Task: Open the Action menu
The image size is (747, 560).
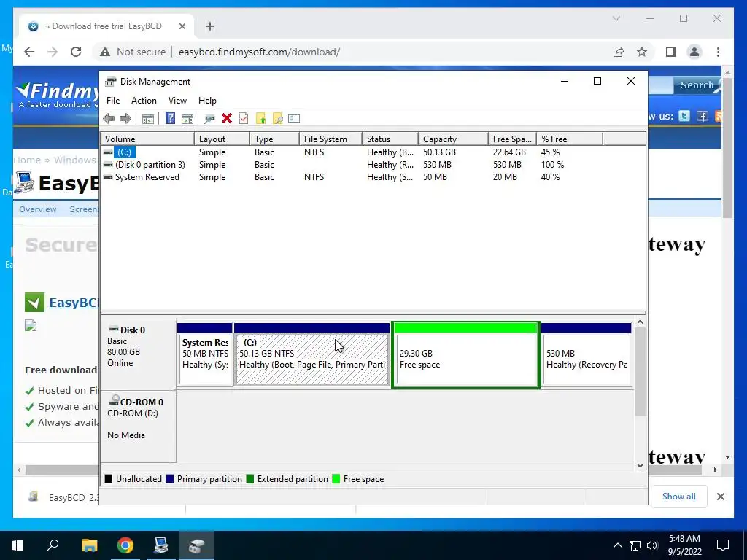Action: (x=144, y=101)
